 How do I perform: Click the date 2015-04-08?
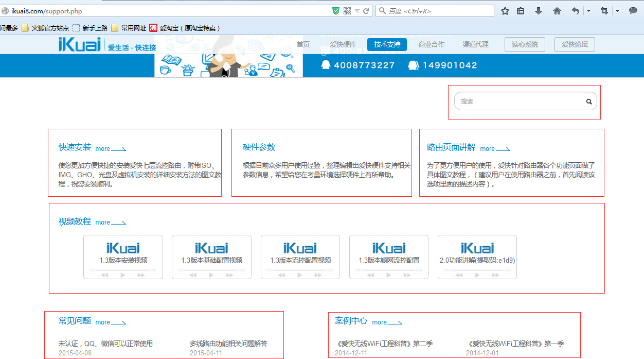(75, 353)
